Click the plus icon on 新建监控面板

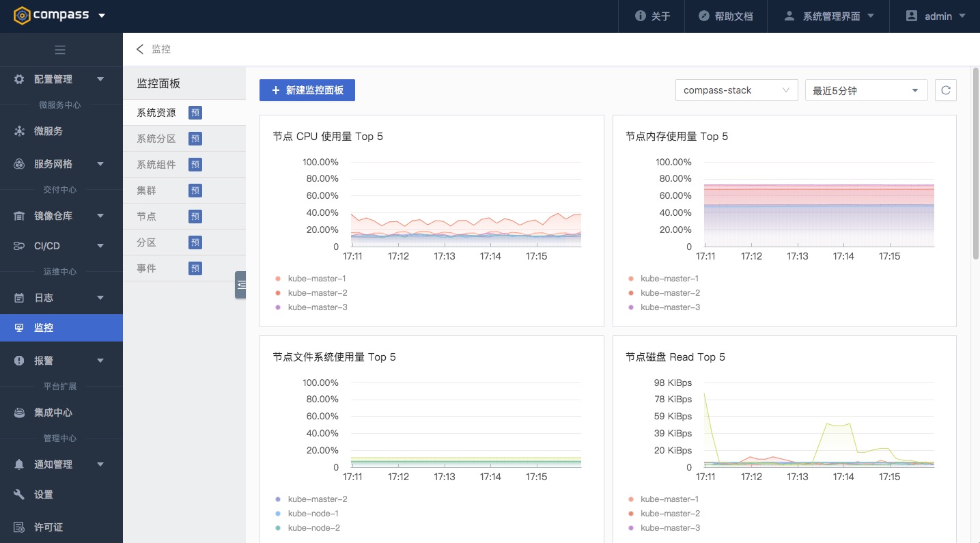coord(276,90)
